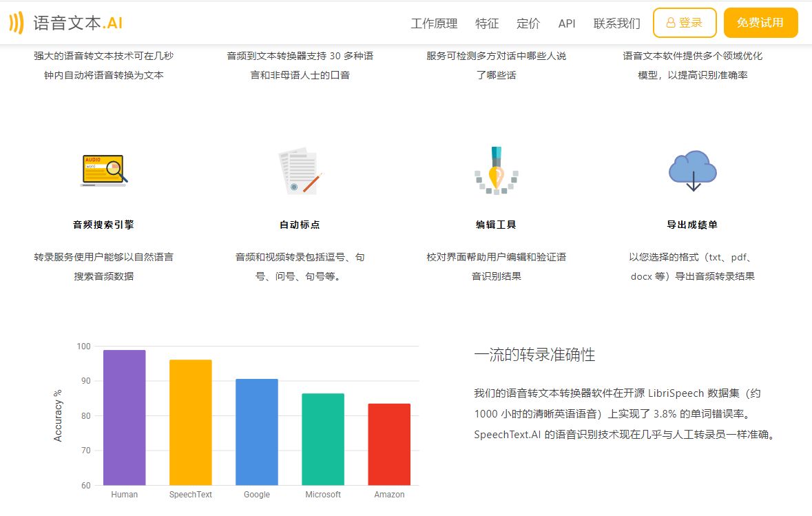Click the Accuracy % axis title

pyautogui.click(x=57, y=415)
